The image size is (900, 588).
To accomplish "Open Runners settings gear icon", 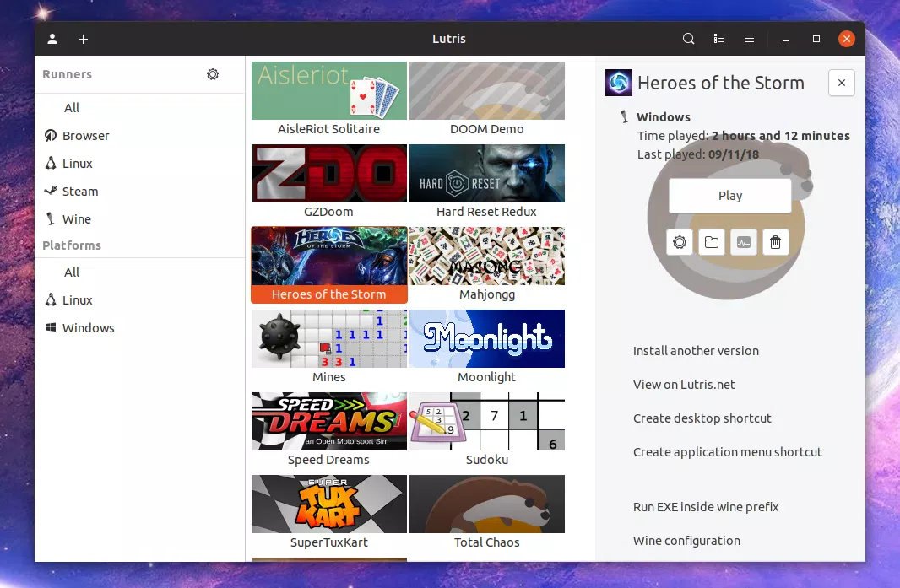I will pos(213,74).
